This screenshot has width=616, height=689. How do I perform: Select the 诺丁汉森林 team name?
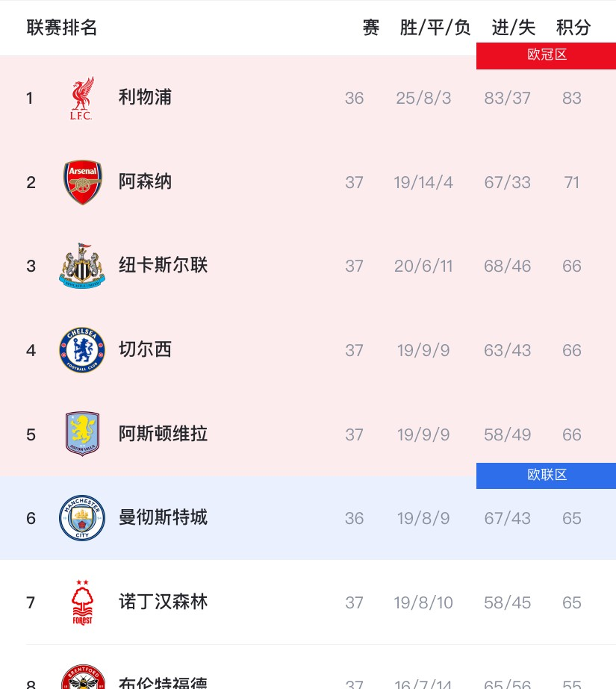[163, 602]
